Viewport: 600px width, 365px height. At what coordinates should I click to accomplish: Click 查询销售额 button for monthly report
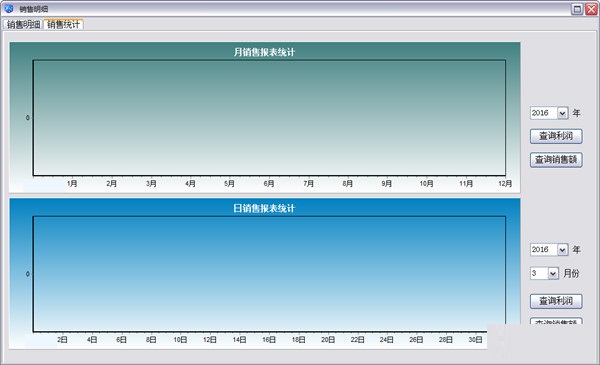(x=556, y=160)
